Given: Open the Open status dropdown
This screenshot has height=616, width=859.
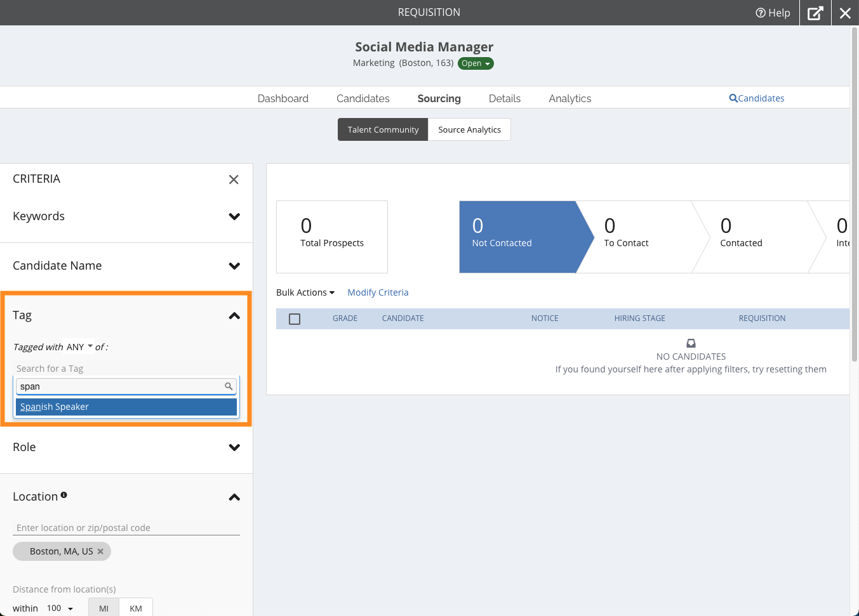Looking at the screenshot, I should 476,63.
